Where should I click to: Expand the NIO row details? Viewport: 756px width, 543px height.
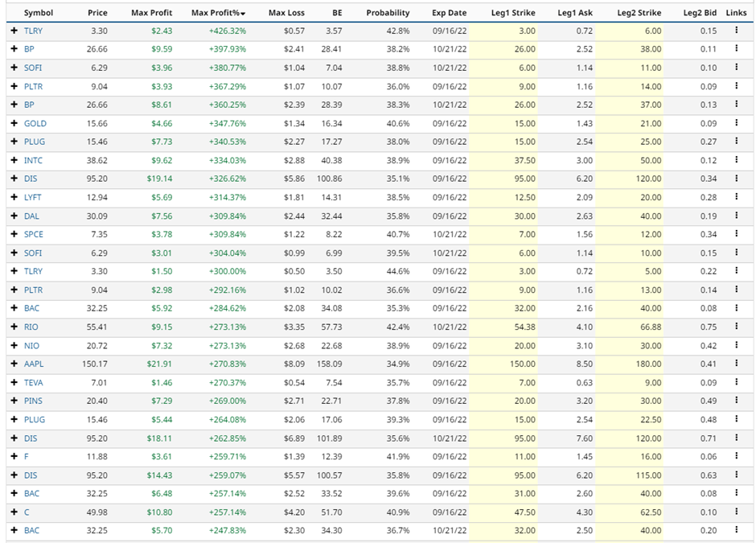14,346
